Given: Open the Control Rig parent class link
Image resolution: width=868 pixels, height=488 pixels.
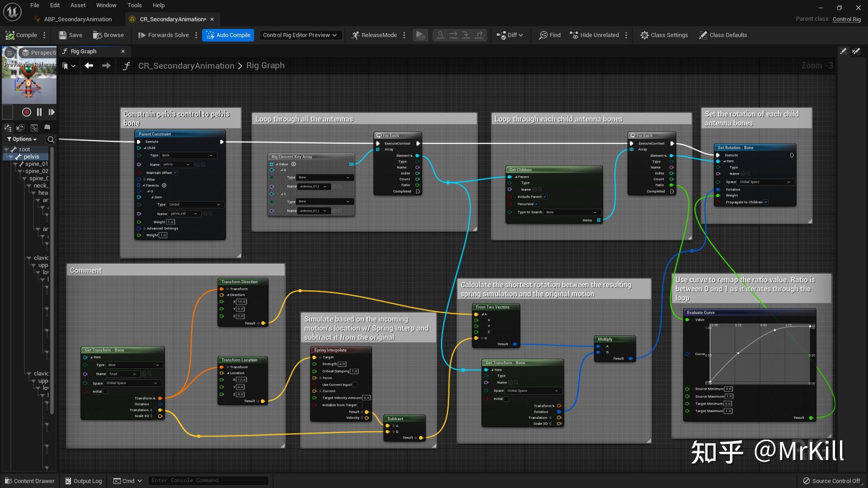Looking at the screenshot, I should point(846,19).
